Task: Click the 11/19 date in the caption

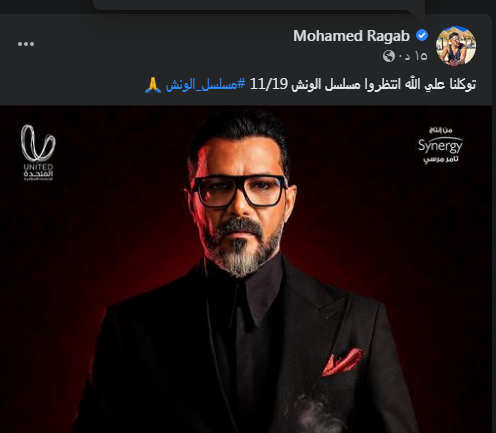Action: tap(268, 84)
